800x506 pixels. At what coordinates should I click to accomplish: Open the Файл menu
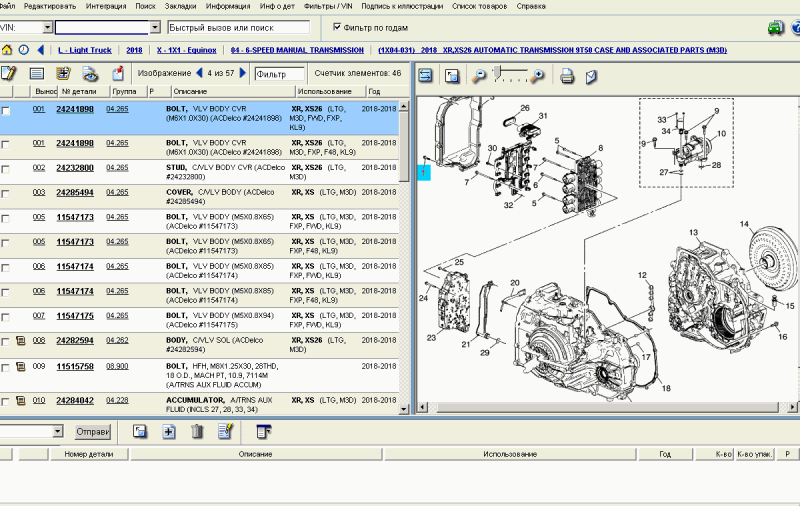(8, 6)
